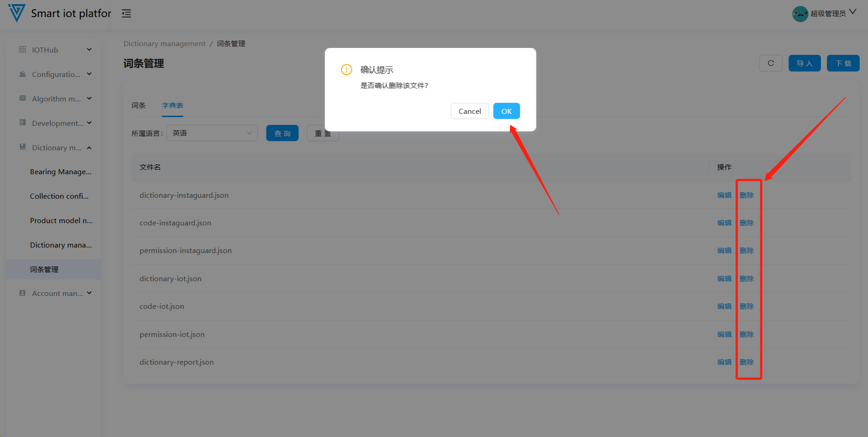This screenshot has width=868, height=437.
Task: Expand the Development menu chevron
Action: point(89,123)
